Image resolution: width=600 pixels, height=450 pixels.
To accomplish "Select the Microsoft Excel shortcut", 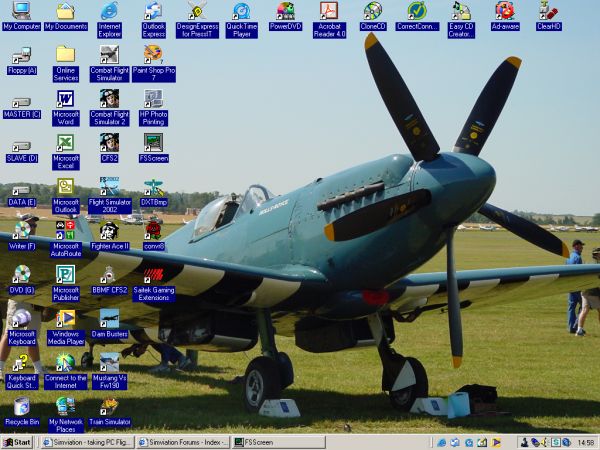I will click(65, 143).
